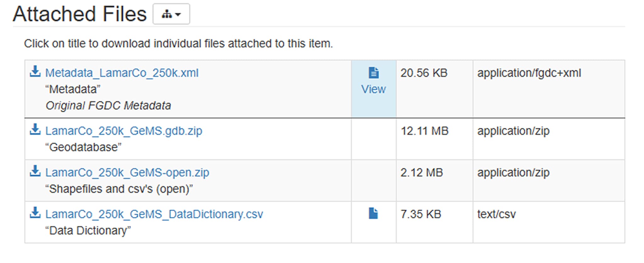Click download icon for DataDictionary.csv
644x263 pixels.
click(35, 213)
